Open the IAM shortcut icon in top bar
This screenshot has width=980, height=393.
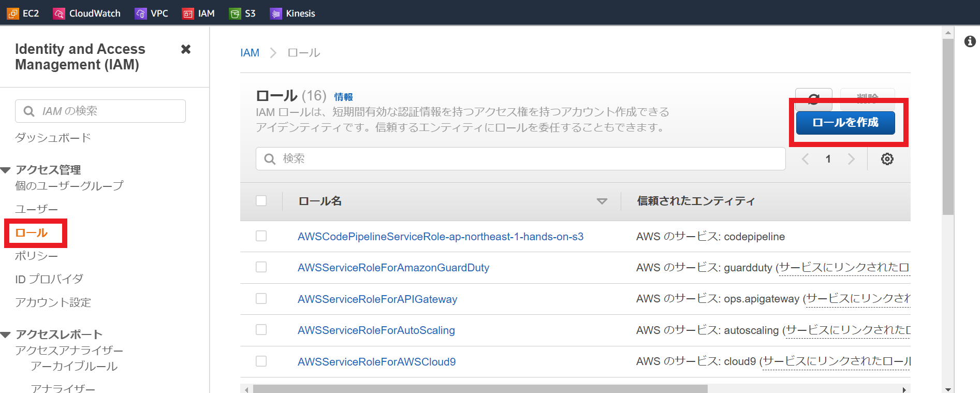(x=188, y=13)
